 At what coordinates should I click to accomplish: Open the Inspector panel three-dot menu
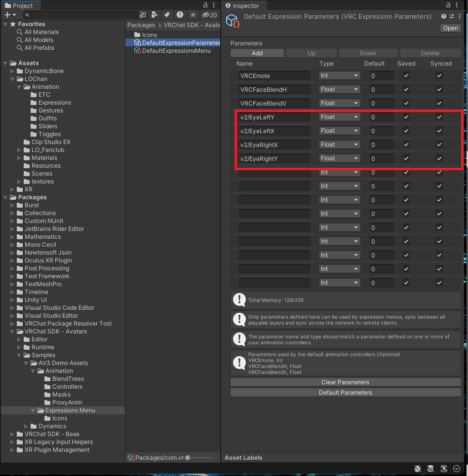click(457, 5)
